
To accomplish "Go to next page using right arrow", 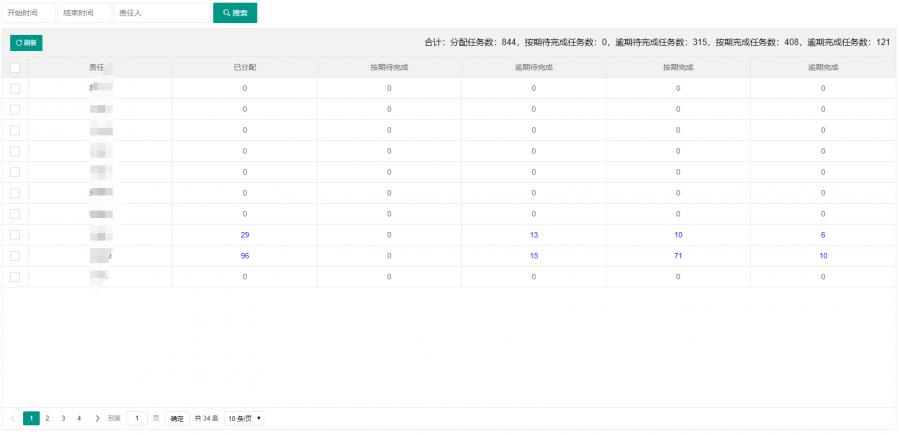I will tap(97, 418).
